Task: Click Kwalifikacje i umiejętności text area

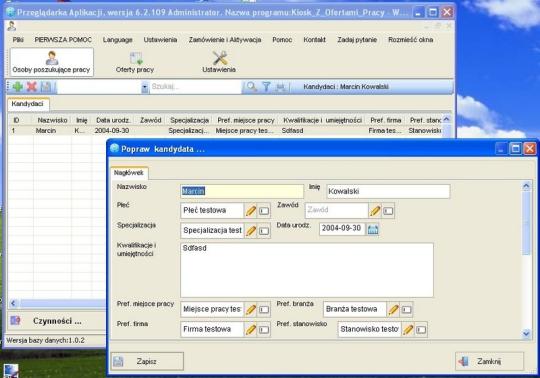Action: click(307, 270)
